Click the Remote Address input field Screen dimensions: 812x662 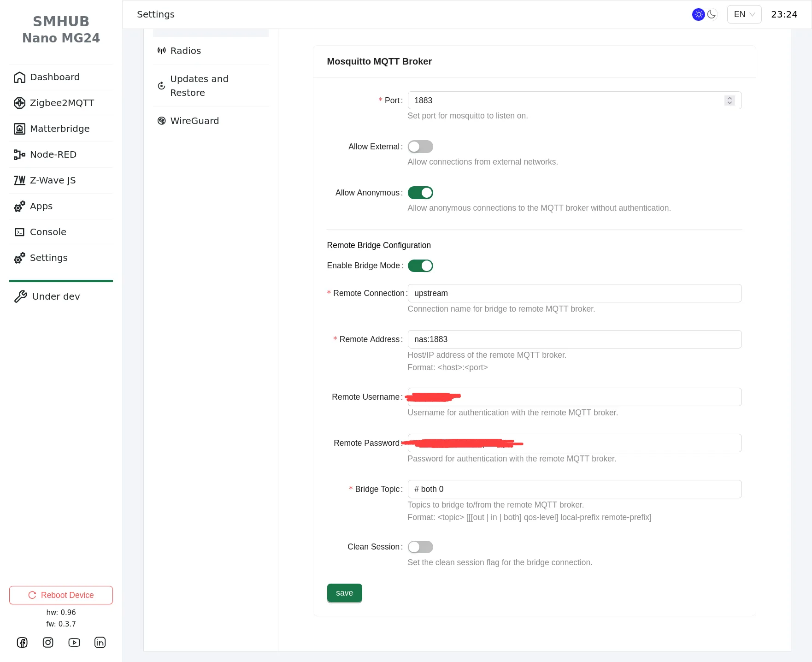coord(574,339)
